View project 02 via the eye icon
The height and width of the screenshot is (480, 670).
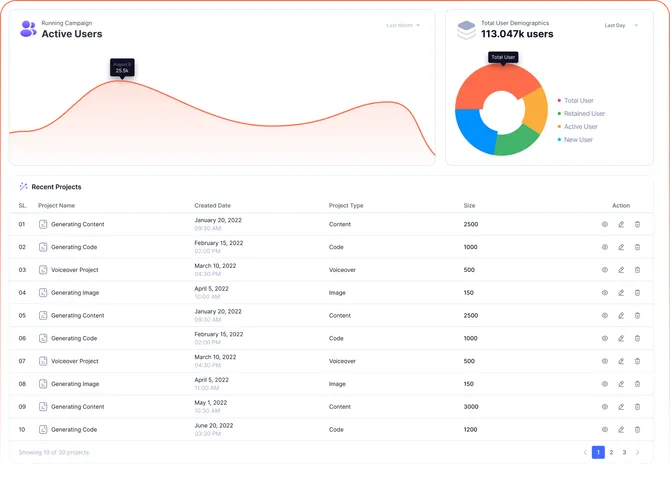click(x=605, y=247)
